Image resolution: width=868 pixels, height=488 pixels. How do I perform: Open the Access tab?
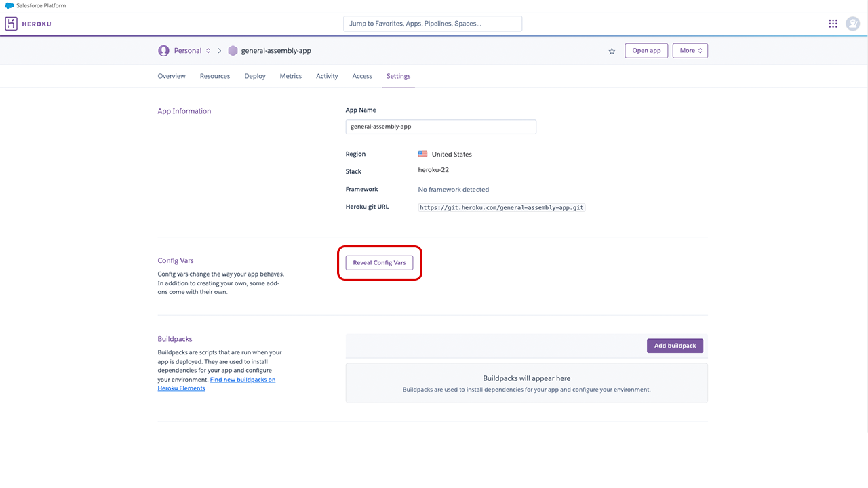click(362, 76)
